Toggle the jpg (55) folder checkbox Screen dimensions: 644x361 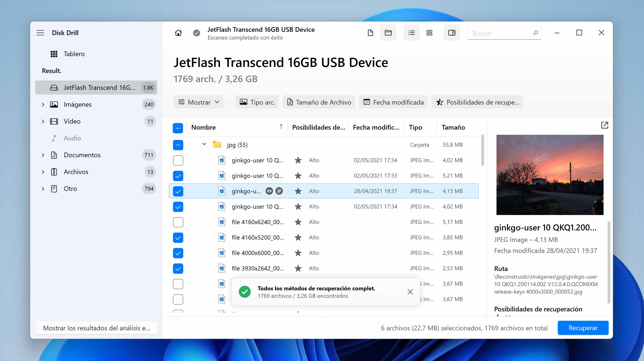tap(178, 145)
